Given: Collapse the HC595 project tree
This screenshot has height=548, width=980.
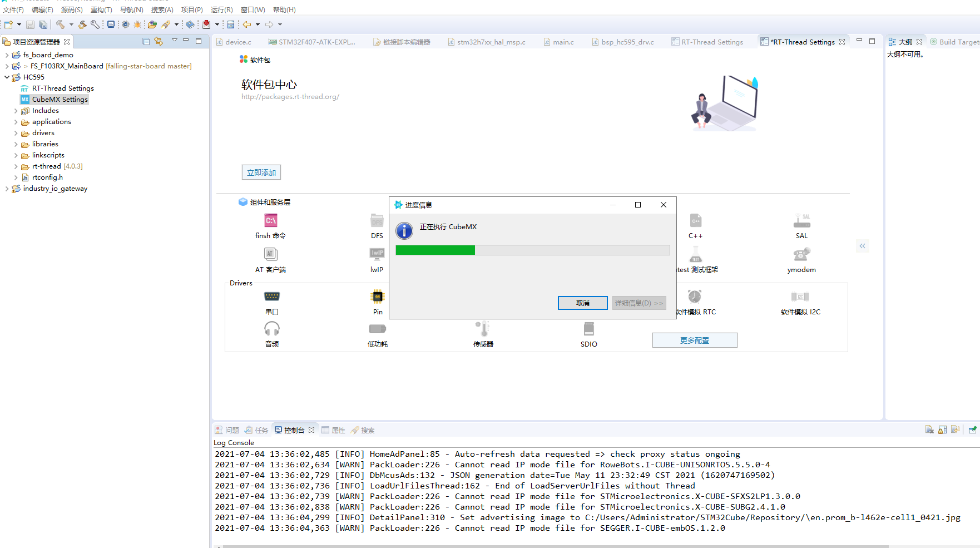Looking at the screenshot, I should coord(7,77).
